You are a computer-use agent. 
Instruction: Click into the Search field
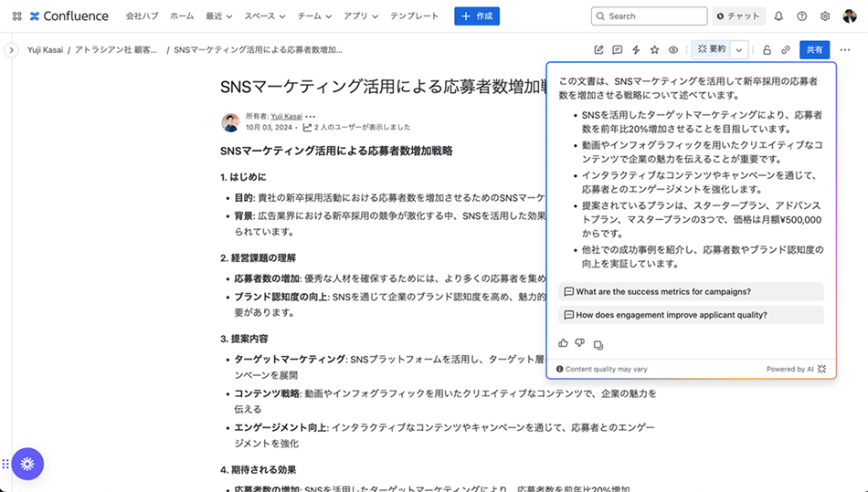[649, 16]
